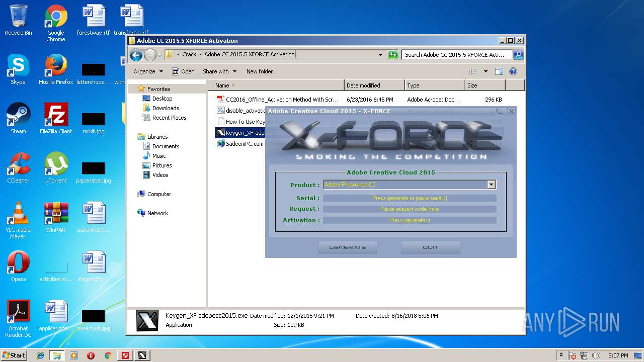This screenshot has height=362, width=644.
Task: Open Internet Explorer from the taskbar
Action: pyautogui.click(x=40, y=355)
